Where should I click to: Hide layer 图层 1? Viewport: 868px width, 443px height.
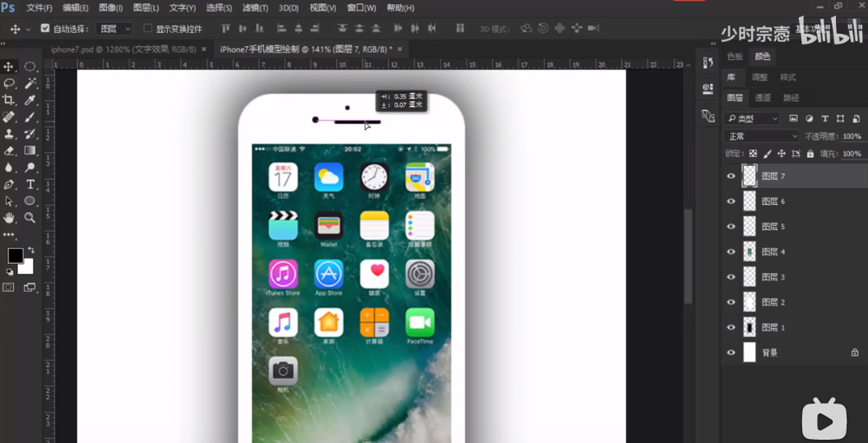731,327
